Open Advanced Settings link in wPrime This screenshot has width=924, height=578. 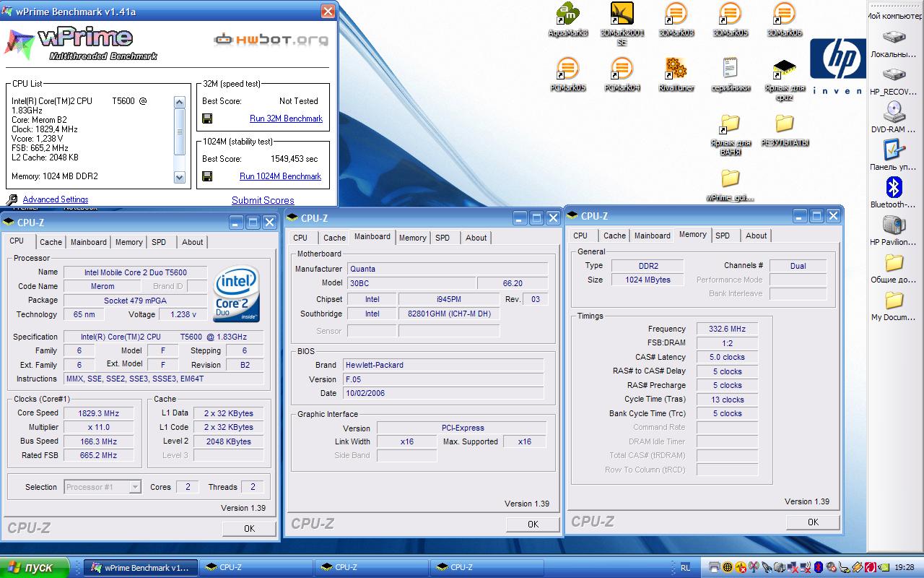click(56, 199)
